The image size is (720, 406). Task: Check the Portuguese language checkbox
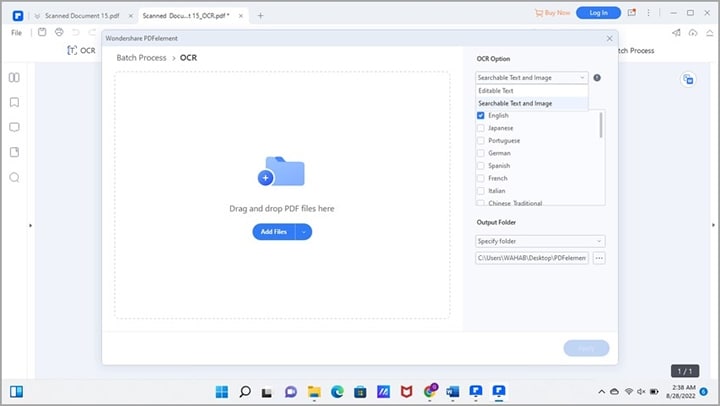tap(481, 140)
